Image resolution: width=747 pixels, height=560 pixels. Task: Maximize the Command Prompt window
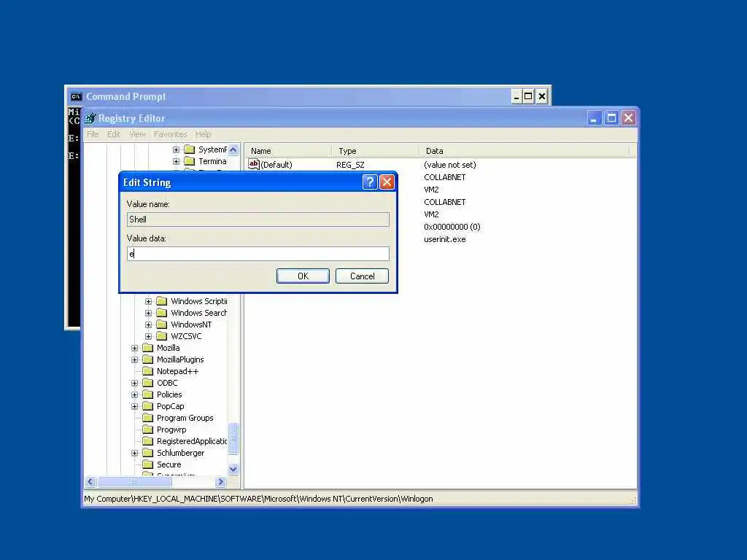click(528, 97)
